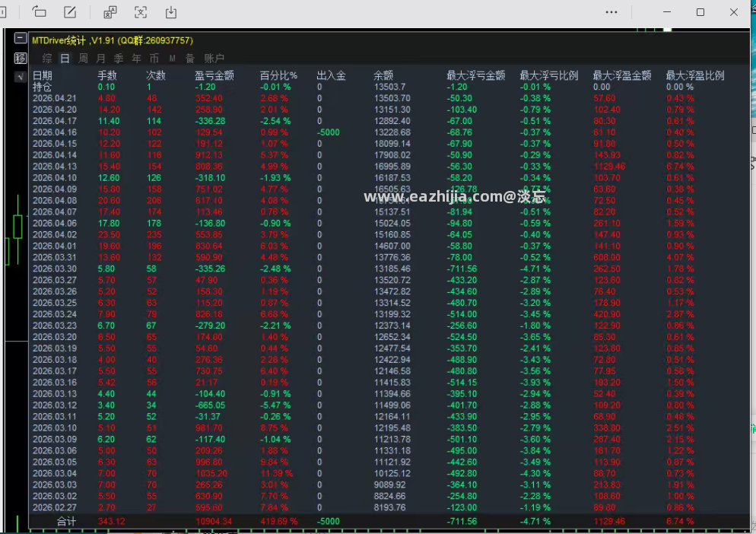Screen dimensions: 756x534
Task: Click the 次数 column header
Action: coord(156,75)
